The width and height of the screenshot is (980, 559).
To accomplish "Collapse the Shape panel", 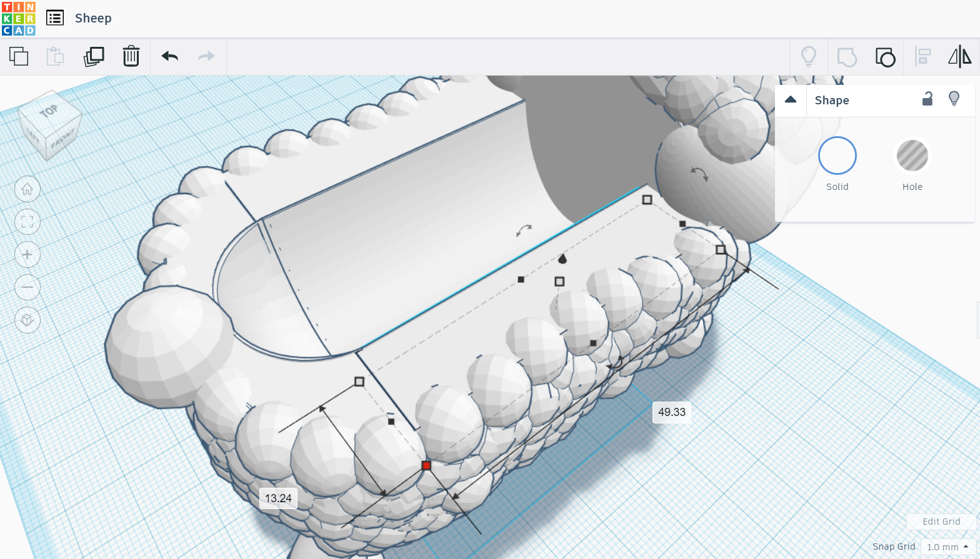I will (791, 100).
